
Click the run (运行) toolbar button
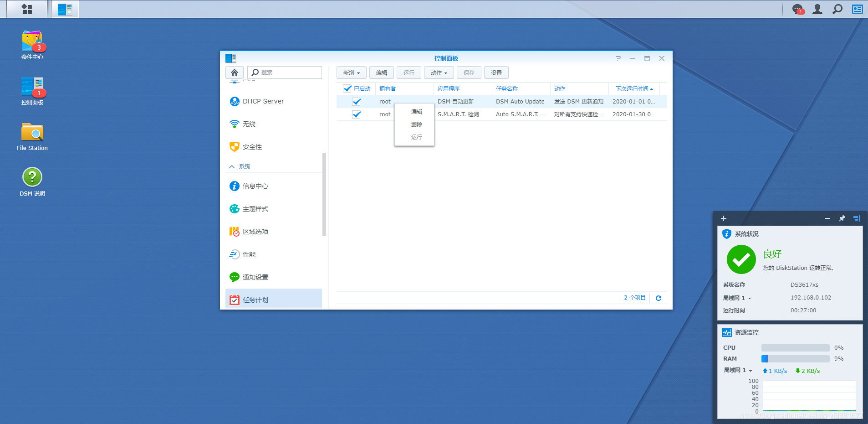[409, 73]
